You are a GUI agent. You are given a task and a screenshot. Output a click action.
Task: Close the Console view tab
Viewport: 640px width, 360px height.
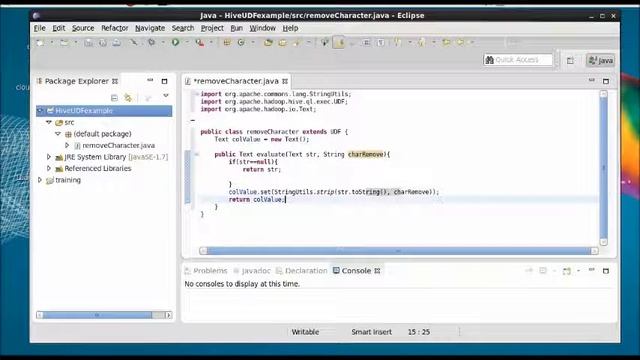[377, 271]
